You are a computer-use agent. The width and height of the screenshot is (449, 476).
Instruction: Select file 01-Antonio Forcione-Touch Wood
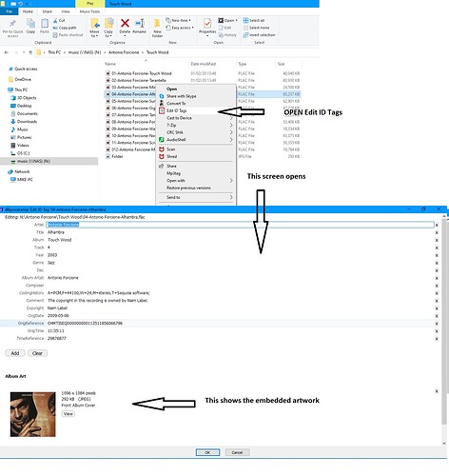point(142,73)
